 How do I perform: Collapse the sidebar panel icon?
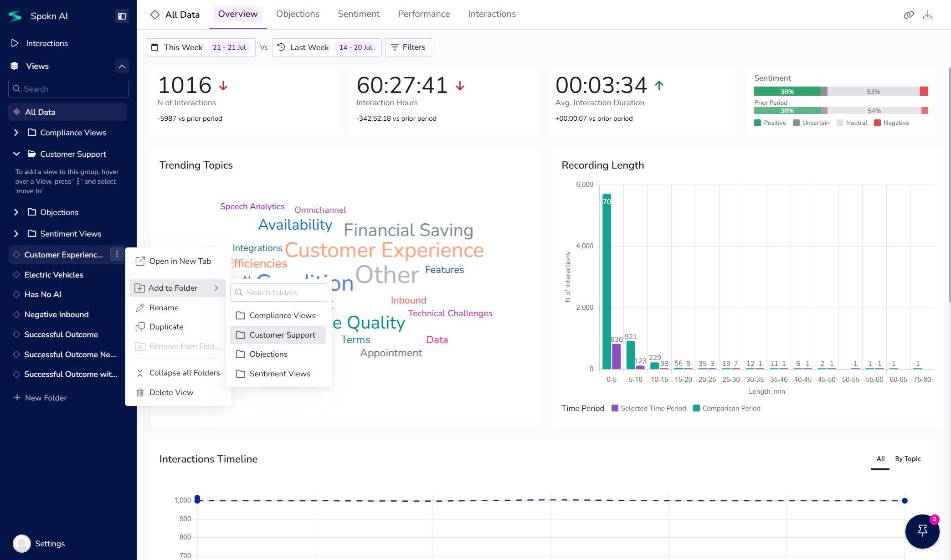(x=122, y=16)
